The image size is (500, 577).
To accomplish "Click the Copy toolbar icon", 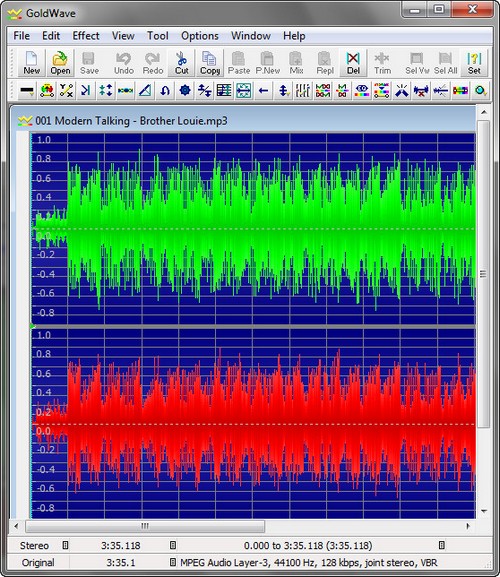I will click(x=210, y=63).
